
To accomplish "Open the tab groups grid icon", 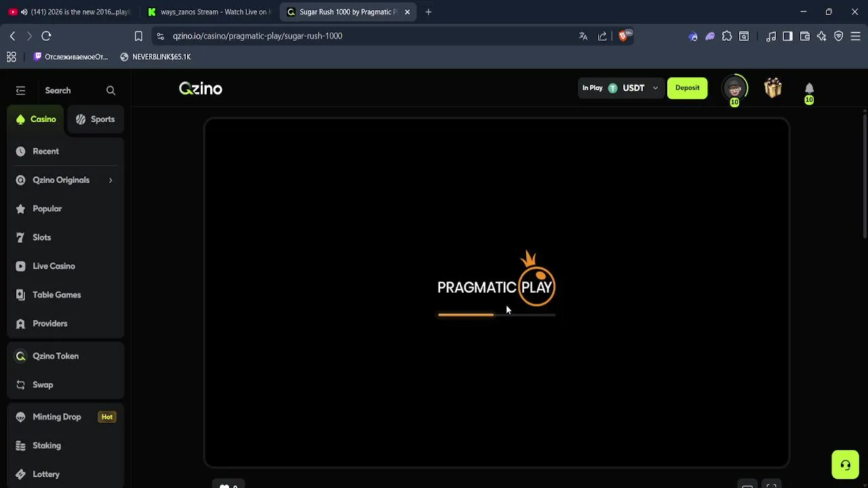I will pos(11,57).
